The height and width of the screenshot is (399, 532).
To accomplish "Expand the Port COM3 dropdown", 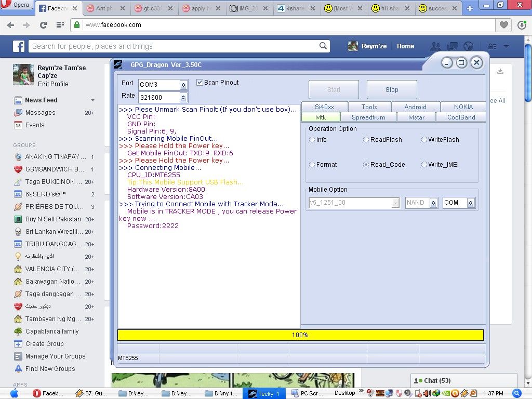I will tap(183, 85).
